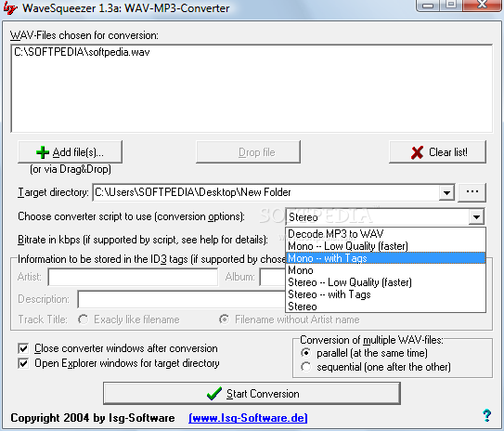This screenshot has height=431, width=504.
Task: Select plain Stereo at list bottom
Action: [386, 307]
